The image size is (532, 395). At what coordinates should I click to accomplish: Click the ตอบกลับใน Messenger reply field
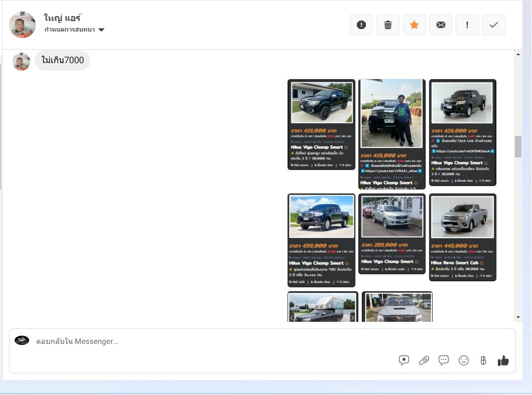211,341
